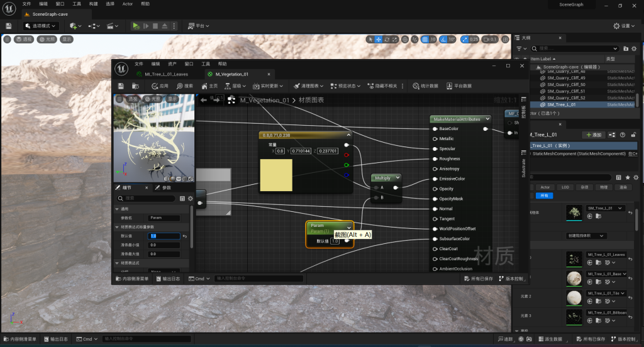Open 平台 platforms dropdown
Screen dimensions: 644x347
198,26
